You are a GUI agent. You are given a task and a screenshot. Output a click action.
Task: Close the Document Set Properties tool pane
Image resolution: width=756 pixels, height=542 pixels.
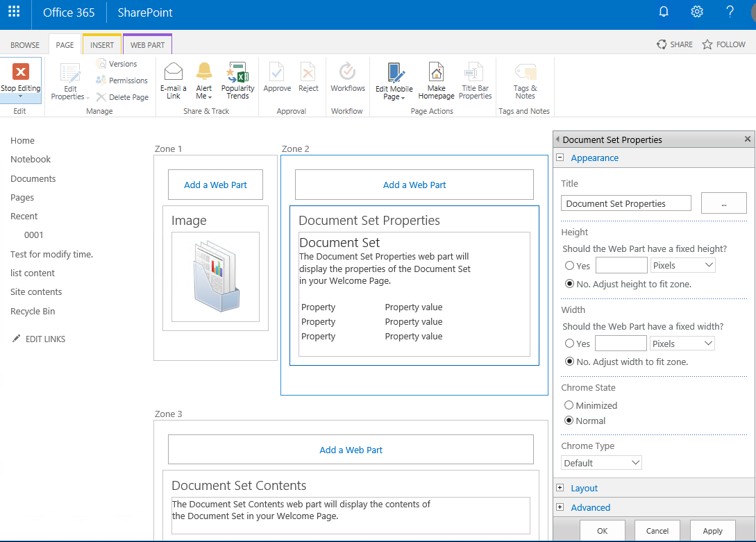coord(747,139)
